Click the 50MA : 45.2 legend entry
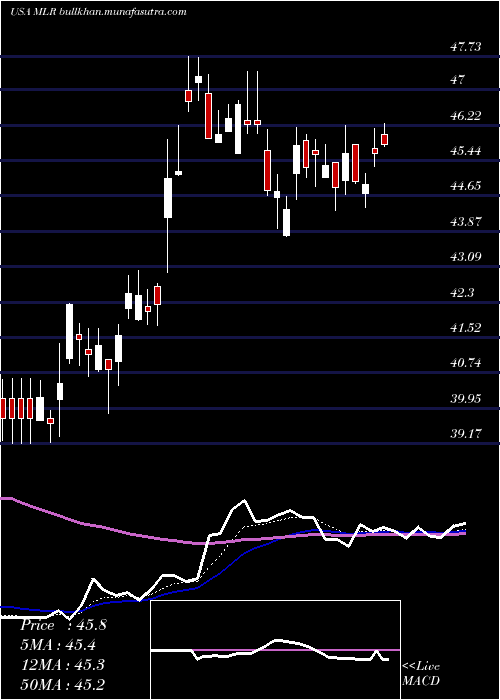500x700 pixels. [62, 684]
